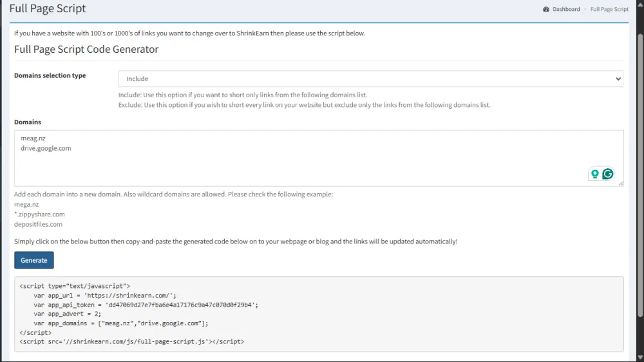Click 'meag.nz' in Domains textarea
The image size is (644, 362).
33,138
